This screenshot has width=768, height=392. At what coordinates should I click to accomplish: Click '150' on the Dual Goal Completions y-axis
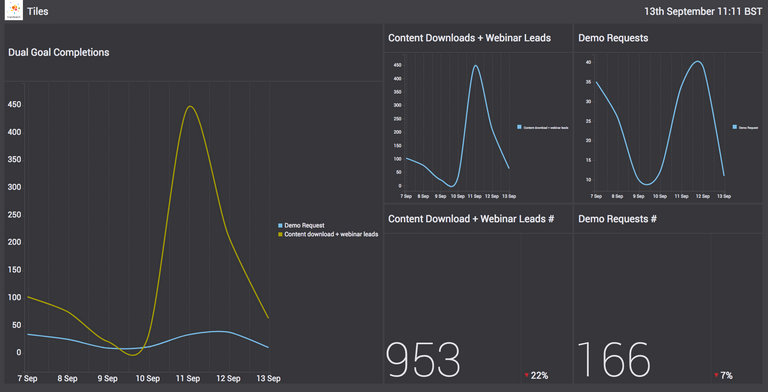(x=15, y=270)
